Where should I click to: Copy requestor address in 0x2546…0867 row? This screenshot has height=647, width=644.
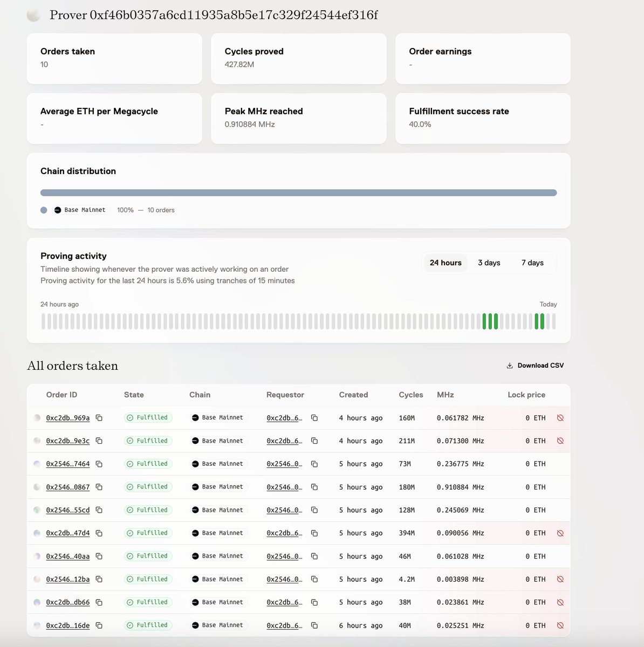(x=314, y=487)
